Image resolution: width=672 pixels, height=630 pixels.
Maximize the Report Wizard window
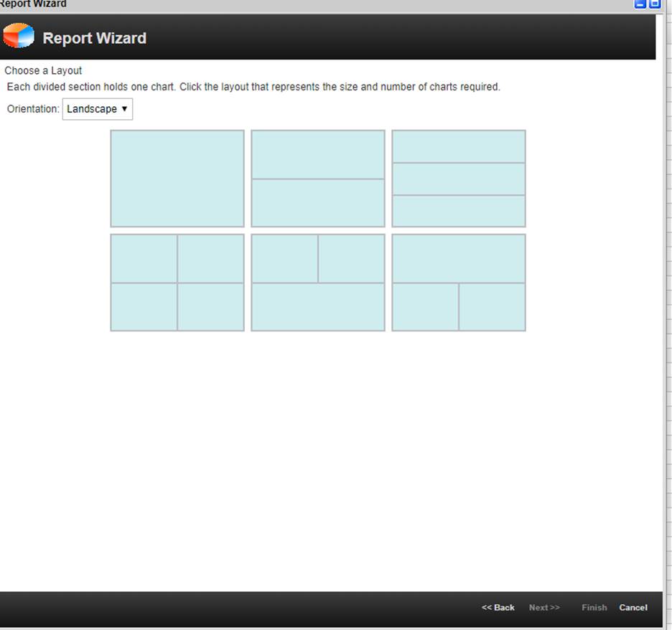[655, 4]
